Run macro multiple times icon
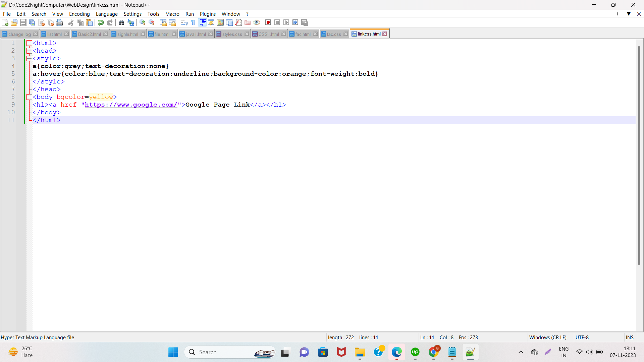The width and height of the screenshot is (644, 362). tap(295, 22)
